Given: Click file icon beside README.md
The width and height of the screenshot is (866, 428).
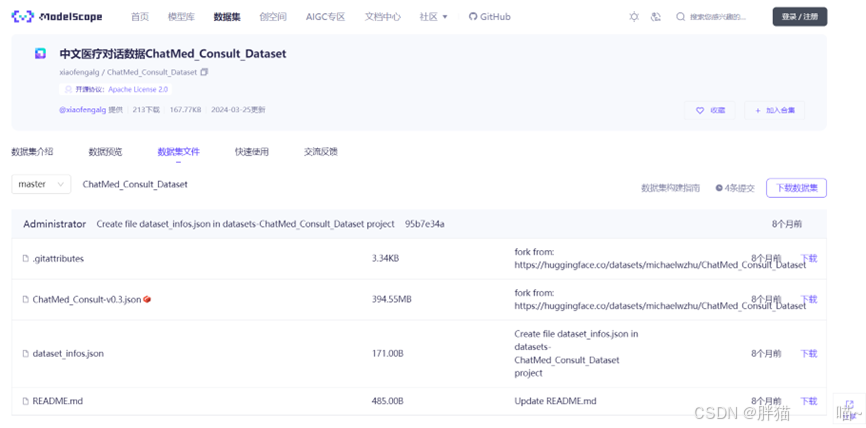Looking at the screenshot, I should pos(25,401).
